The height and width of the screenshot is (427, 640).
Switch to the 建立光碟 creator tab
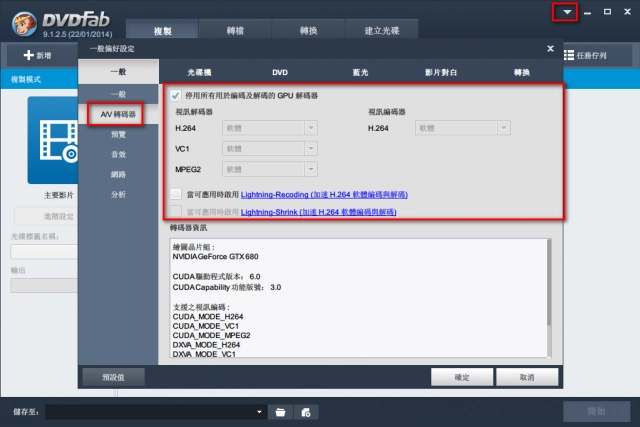pos(382,31)
